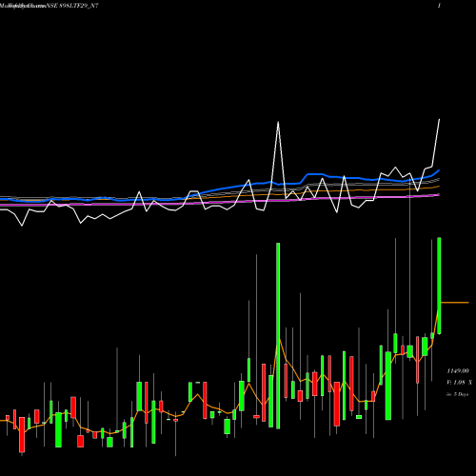Click the orange horizontal last-price marker
476x476 pixels.
pos(455,303)
